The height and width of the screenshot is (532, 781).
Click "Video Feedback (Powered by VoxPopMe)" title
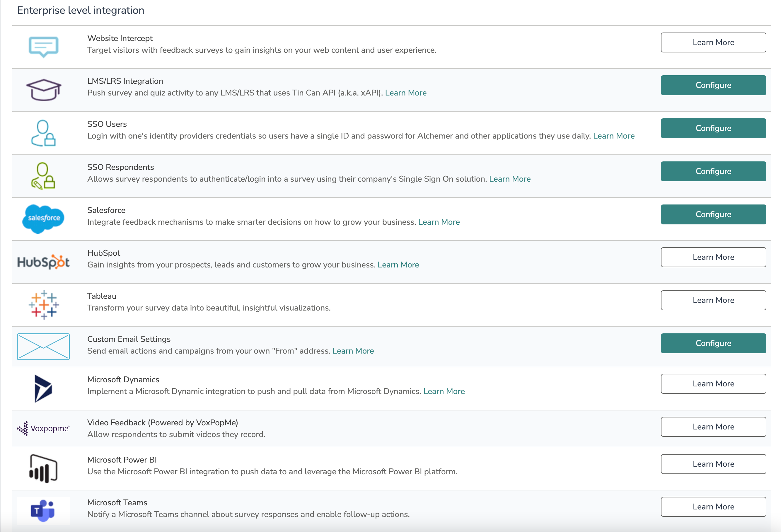pos(162,422)
